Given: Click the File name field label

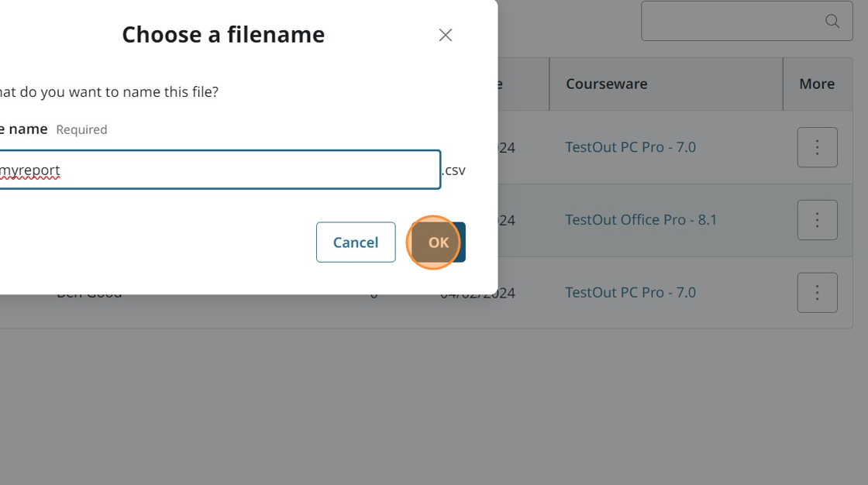Looking at the screenshot, I should 23,129.
